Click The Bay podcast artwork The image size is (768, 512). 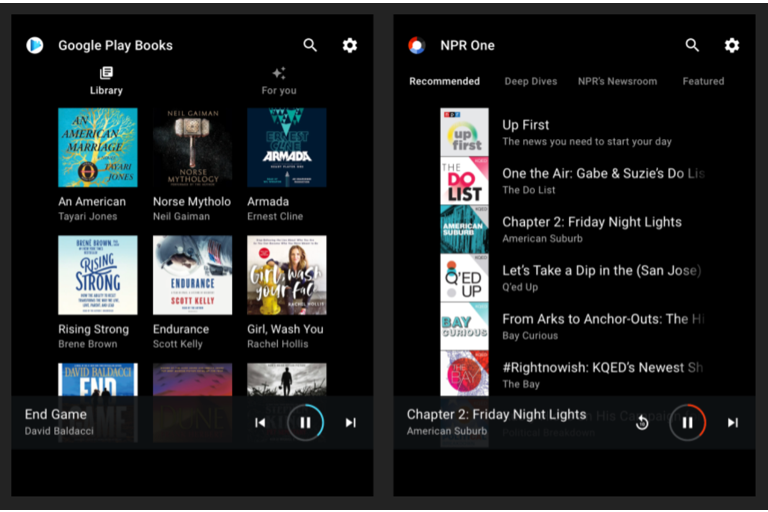tap(464, 373)
